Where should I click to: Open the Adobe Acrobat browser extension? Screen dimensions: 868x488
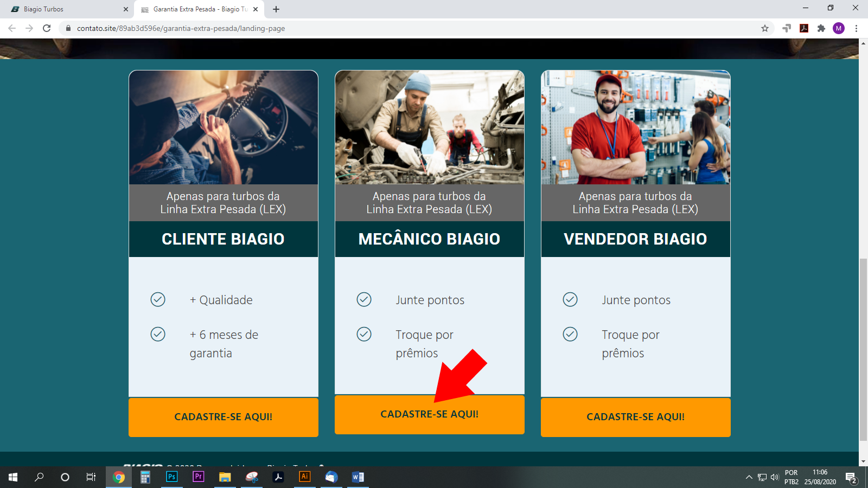coord(804,28)
